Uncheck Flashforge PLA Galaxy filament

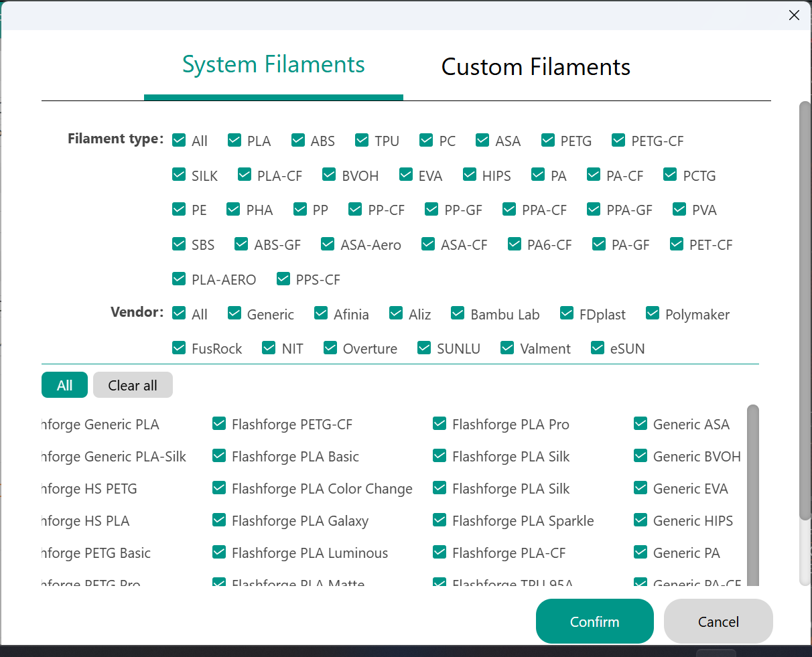[219, 520]
